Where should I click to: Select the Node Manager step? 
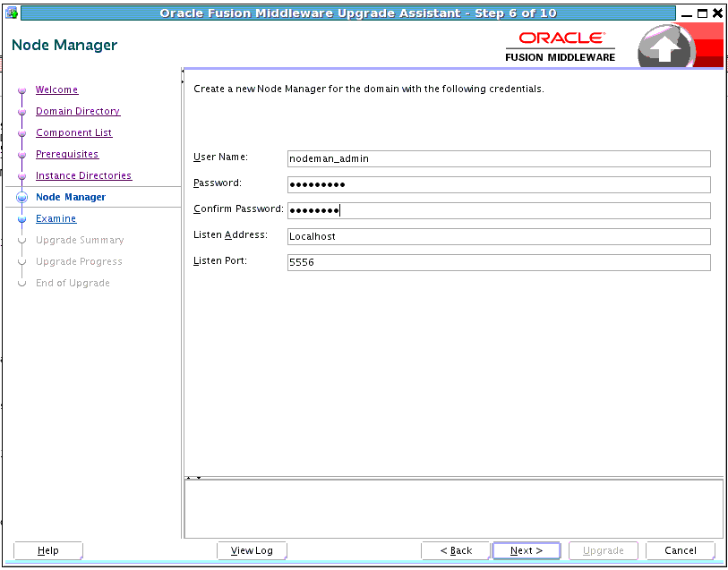pos(71,197)
